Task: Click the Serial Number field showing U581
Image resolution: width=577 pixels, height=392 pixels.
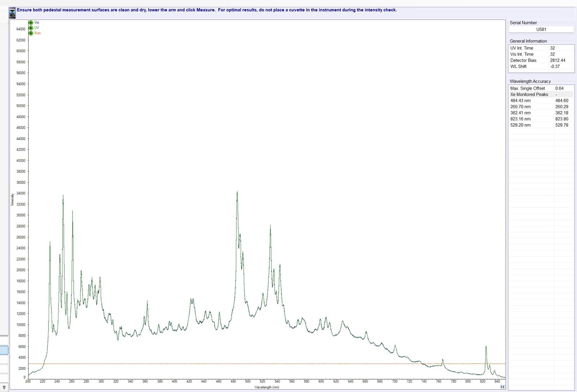Action: 541,30
